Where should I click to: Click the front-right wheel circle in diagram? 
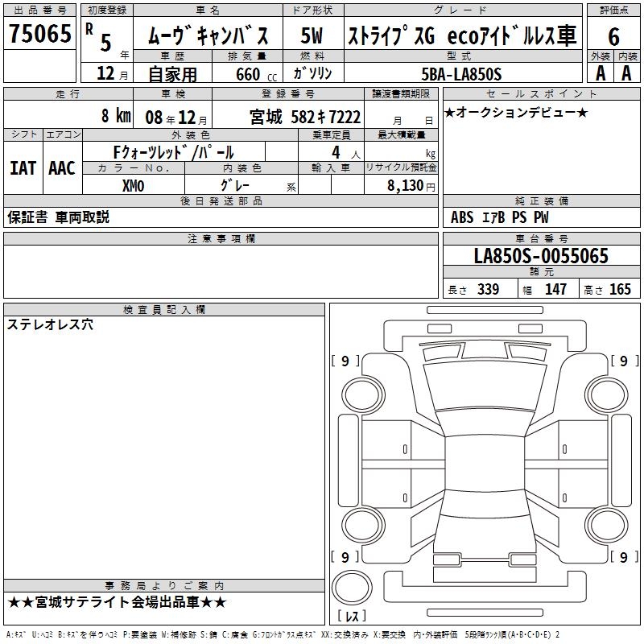(607, 395)
